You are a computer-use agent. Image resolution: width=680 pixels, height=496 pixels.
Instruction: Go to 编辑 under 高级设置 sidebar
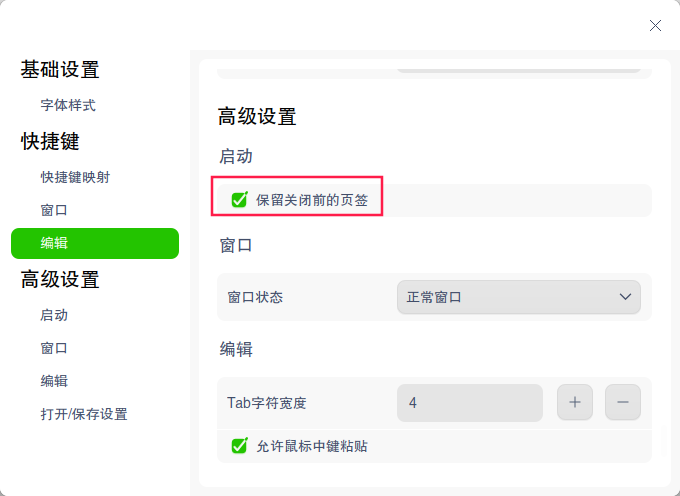click(54, 381)
